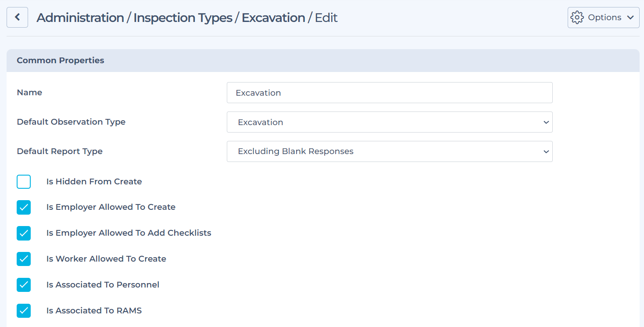
Task: Click the Observation Type dropdown arrow
Action: [x=546, y=122]
